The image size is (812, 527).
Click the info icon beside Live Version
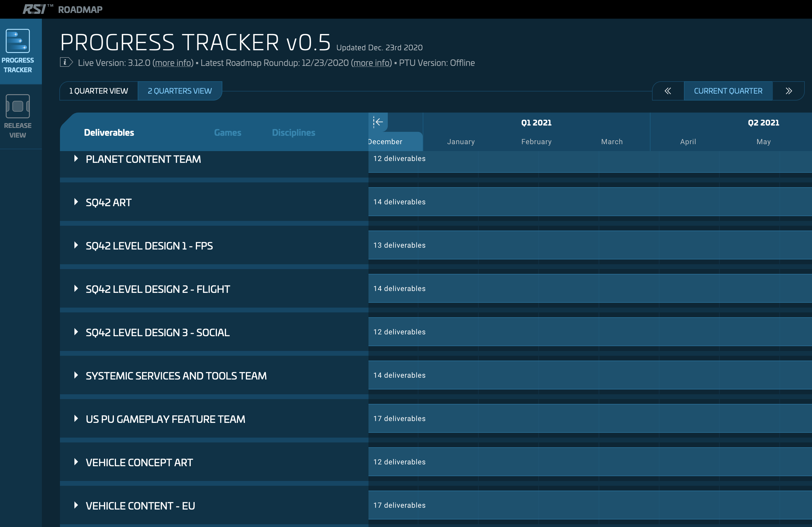coord(66,62)
